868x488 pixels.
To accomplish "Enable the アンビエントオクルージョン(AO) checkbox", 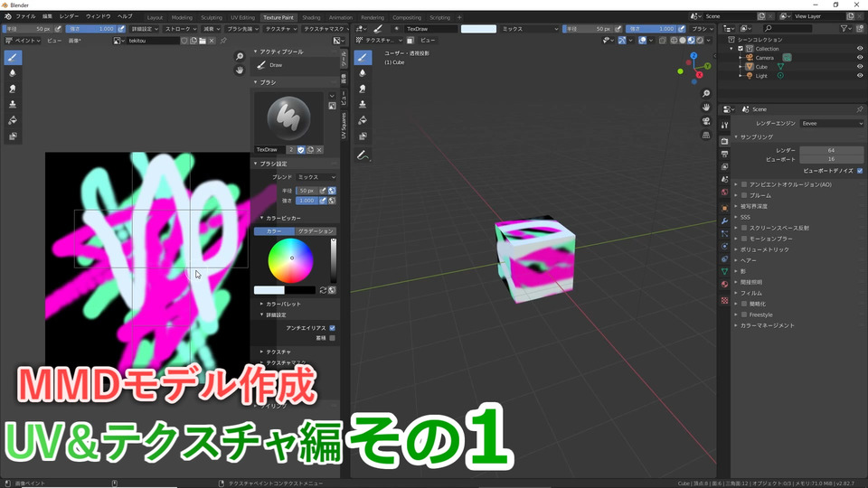I will pos(744,184).
